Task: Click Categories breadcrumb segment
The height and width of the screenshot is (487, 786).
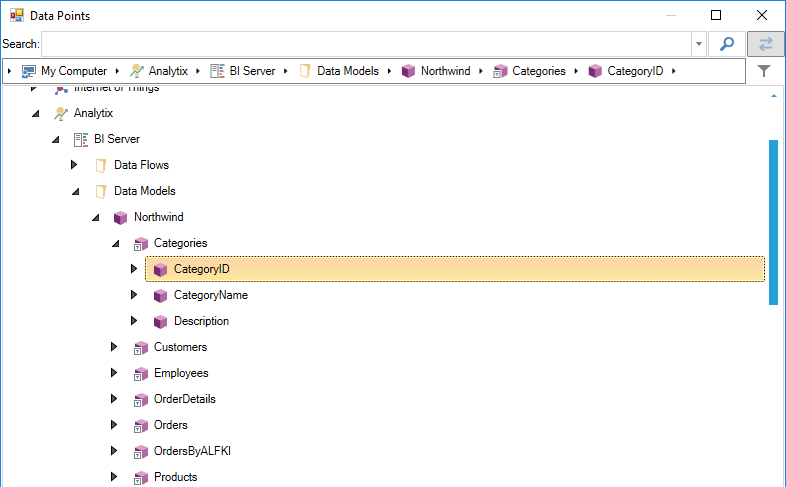Action: click(538, 71)
